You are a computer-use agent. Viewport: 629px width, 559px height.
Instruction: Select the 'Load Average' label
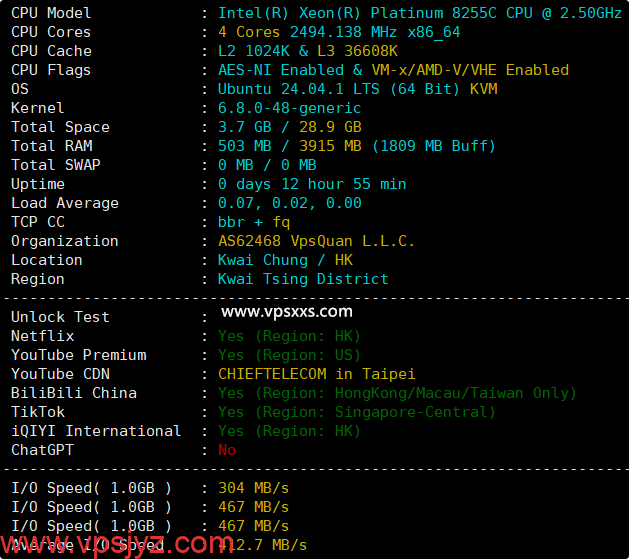pyautogui.click(x=65, y=203)
